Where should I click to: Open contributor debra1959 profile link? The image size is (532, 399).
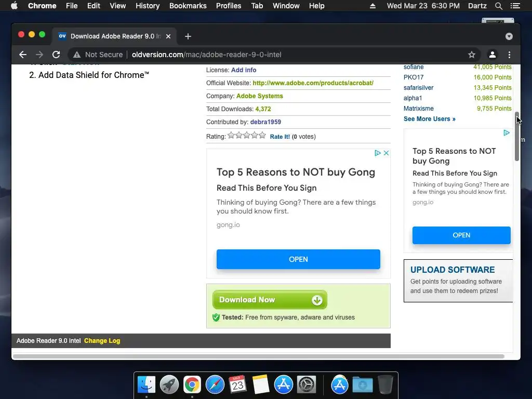tap(265, 122)
